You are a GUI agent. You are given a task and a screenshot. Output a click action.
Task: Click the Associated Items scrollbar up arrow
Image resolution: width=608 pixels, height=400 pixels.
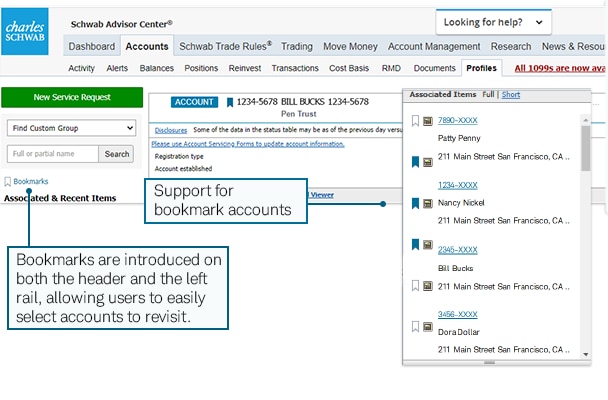tap(586, 121)
